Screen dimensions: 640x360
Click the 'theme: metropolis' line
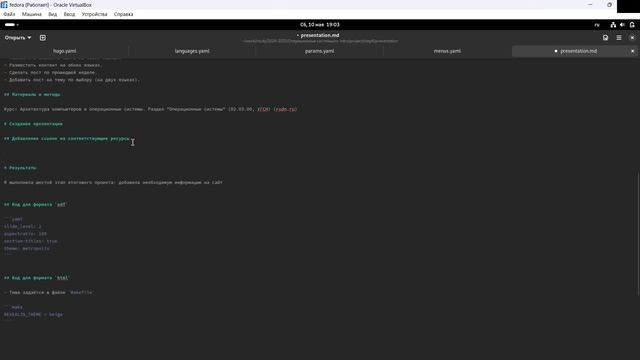tap(27, 248)
